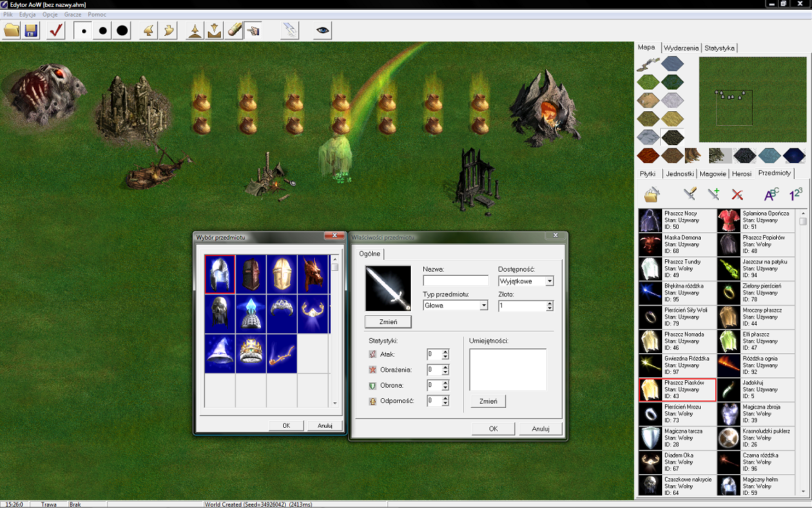Switch to the Jednostki tab
The height and width of the screenshot is (508, 812).
coord(680,173)
